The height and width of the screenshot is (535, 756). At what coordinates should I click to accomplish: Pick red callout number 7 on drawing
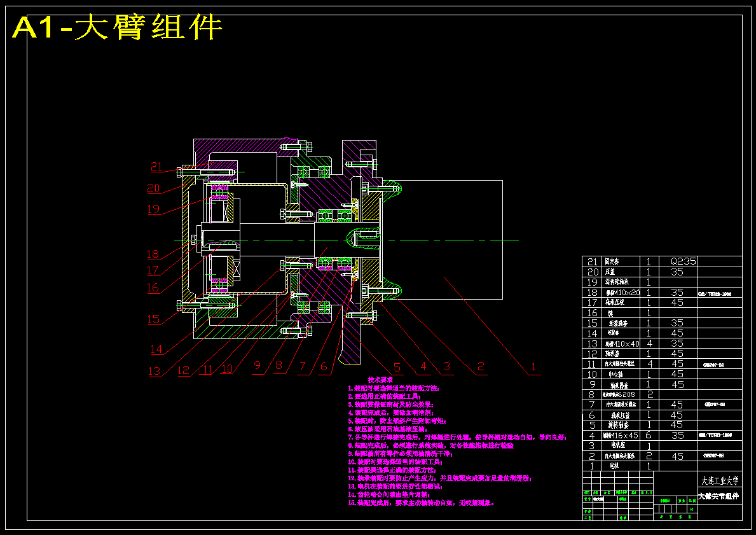click(302, 366)
